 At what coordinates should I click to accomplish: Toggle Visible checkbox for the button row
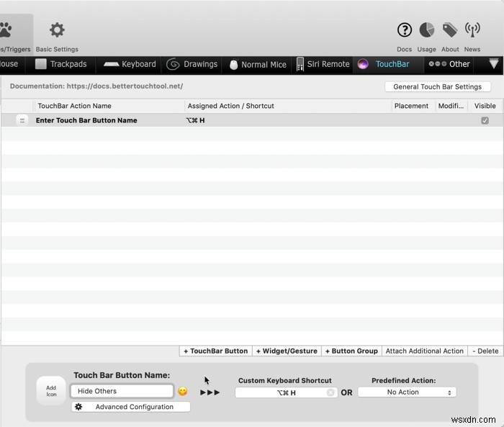[485, 120]
